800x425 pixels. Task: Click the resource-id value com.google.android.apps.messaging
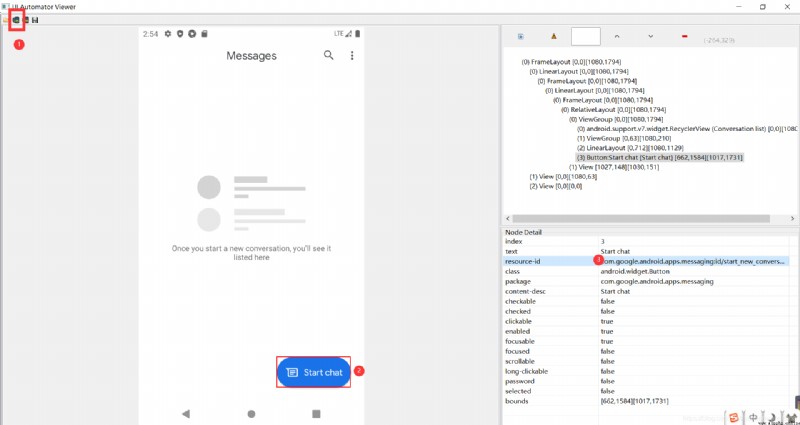[692, 261]
